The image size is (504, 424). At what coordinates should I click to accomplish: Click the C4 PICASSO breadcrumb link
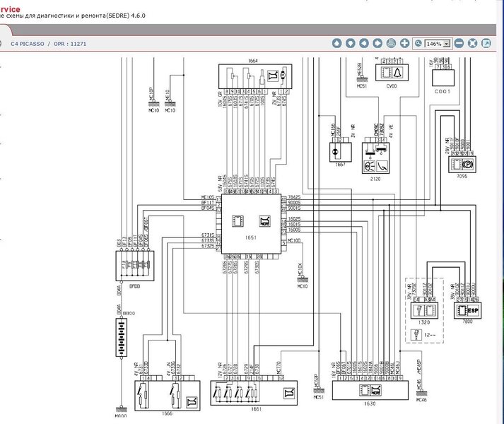(x=27, y=44)
